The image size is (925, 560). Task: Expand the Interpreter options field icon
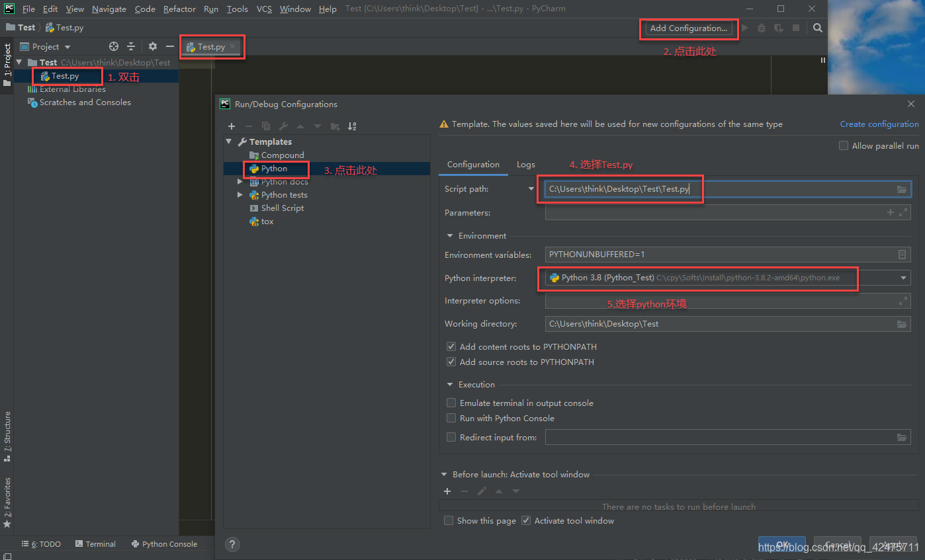(x=903, y=301)
